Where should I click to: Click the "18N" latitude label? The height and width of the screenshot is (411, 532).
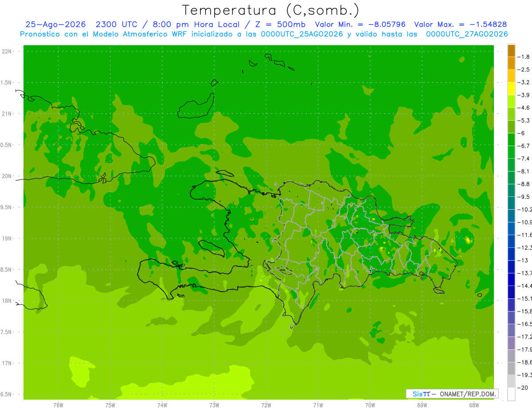point(7,301)
